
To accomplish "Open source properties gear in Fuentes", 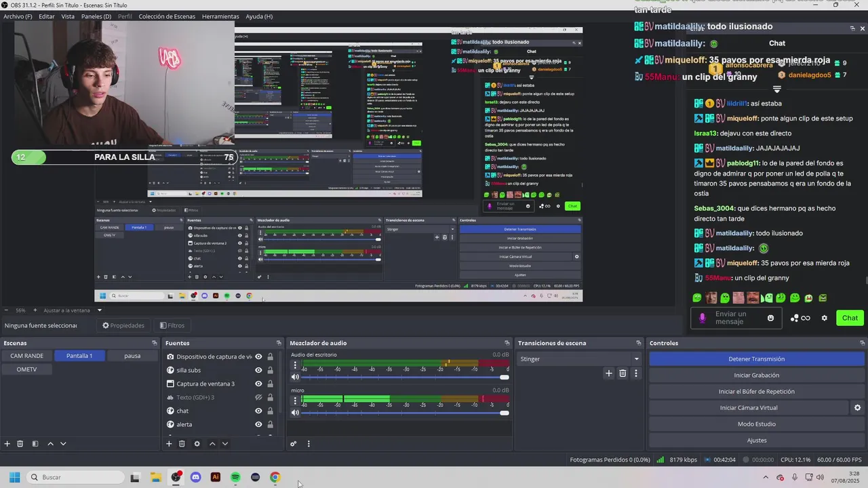I will pyautogui.click(x=197, y=444).
